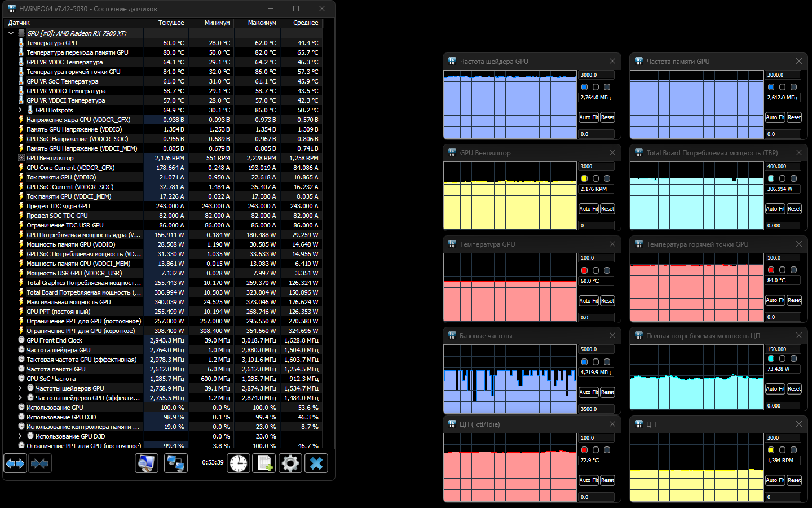Click Reset in Температура GPU graph
Viewport: 812px width, 508px height.
pos(607,301)
